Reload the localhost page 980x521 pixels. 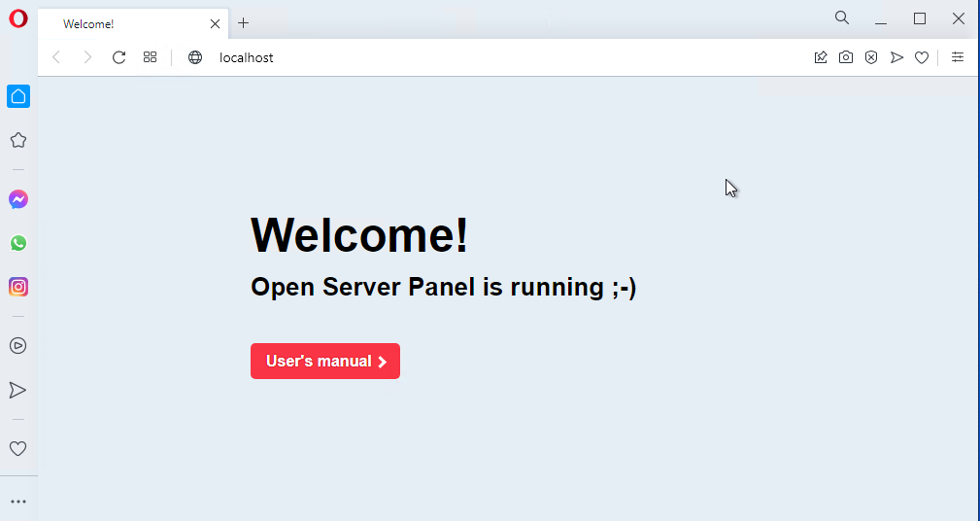(118, 57)
